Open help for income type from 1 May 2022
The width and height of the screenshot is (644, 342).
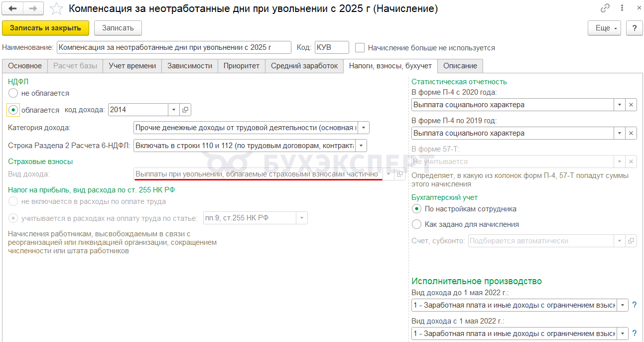coord(635,333)
